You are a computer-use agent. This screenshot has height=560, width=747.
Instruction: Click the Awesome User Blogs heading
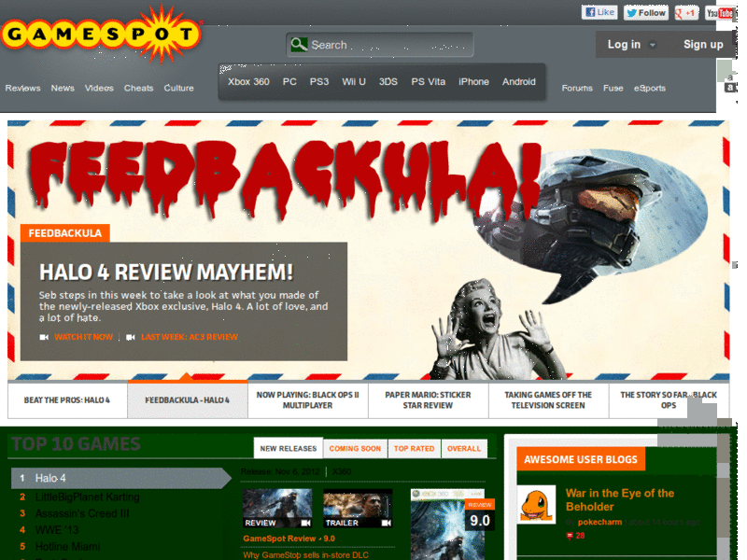[x=581, y=459]
